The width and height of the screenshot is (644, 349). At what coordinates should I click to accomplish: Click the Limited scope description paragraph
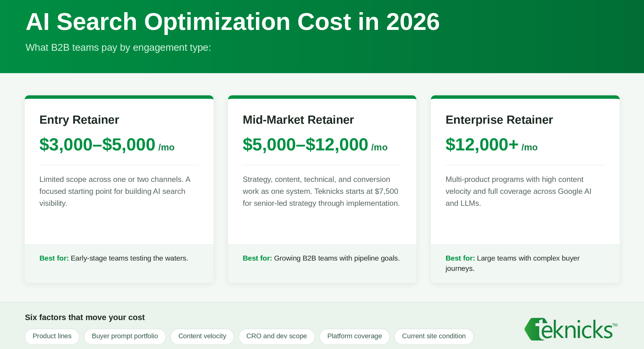point(115,191)
